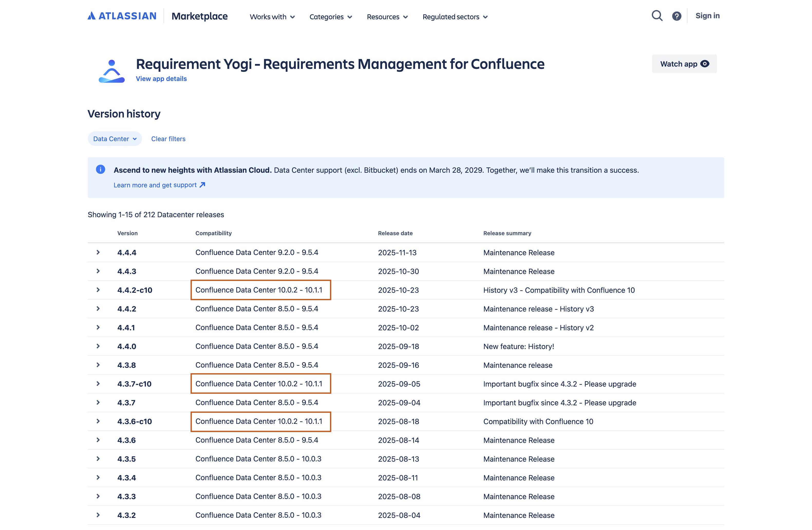Expand the 4.3.2 release row
Screen dimensions: 812x530
tap(98, 515)
